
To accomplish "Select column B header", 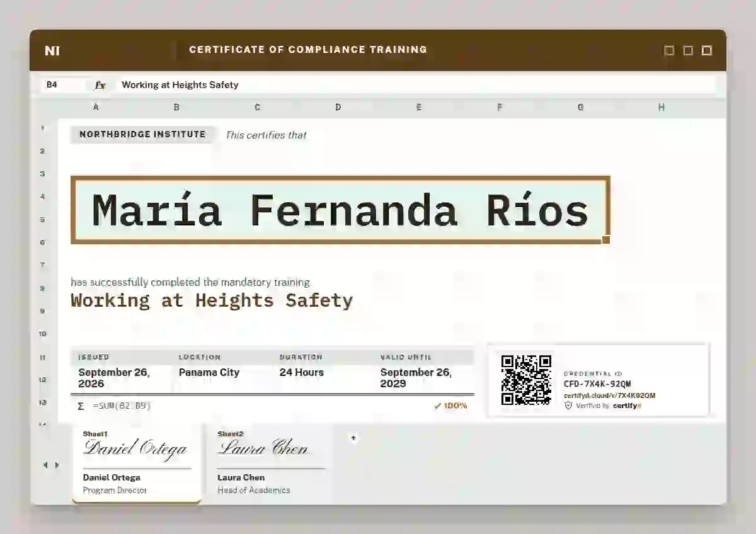I will click(x=176, y=108).
